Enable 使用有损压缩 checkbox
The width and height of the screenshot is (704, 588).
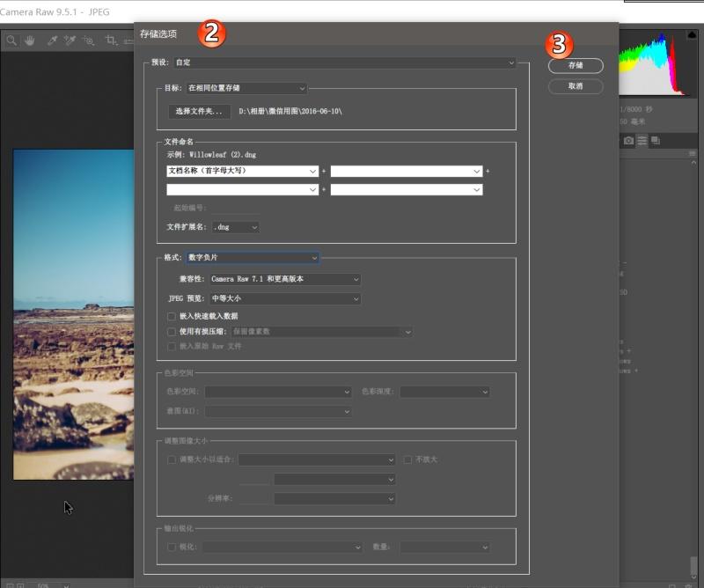tap(171, 332)
